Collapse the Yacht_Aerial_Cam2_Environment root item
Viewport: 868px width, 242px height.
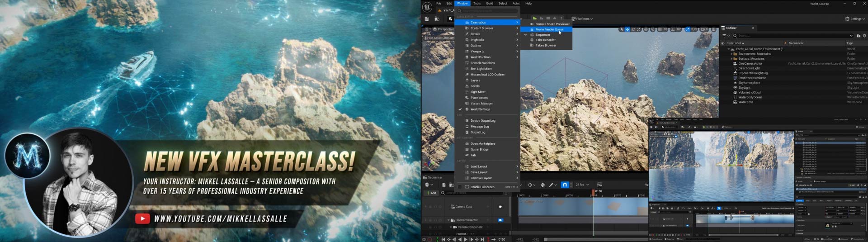(x=729, y=49)
